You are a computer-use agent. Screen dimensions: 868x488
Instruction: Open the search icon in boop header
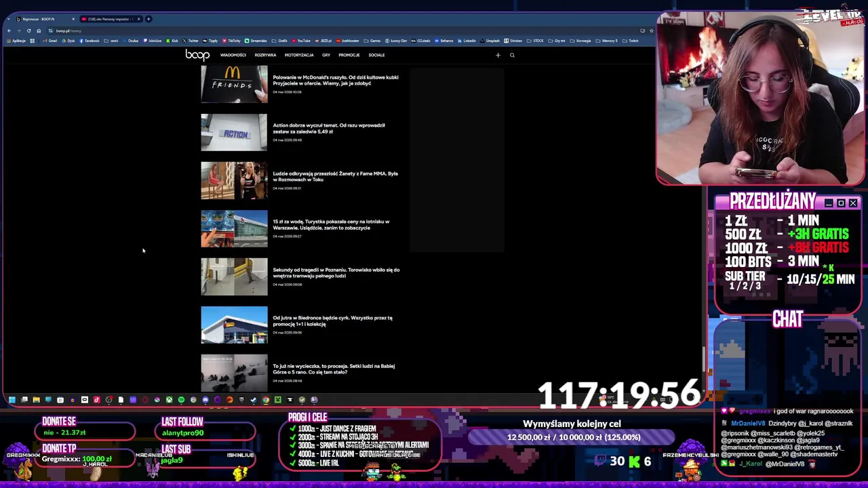point(512,55)
